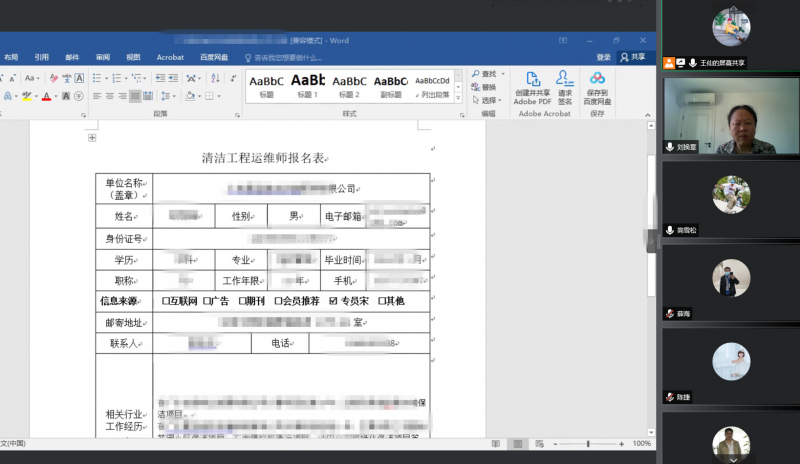Apply red font color
800x464 pixels.
[x=46, y=96]
